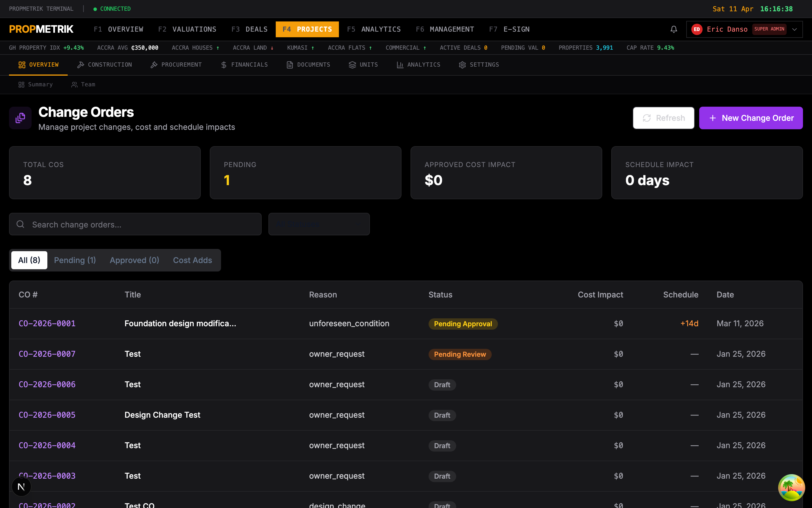Image resolution: width=812 pixels, height=508 pixels.
Task: Open the Procurement tab
Action: coord(176,65)
